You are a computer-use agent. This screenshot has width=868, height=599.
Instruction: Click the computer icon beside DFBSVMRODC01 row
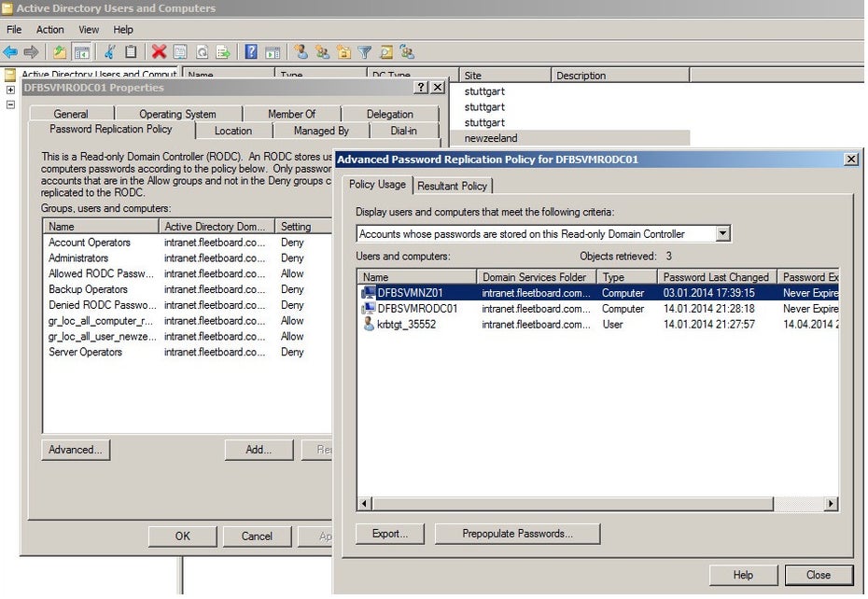pyautogui.click(x=368, y=308)
